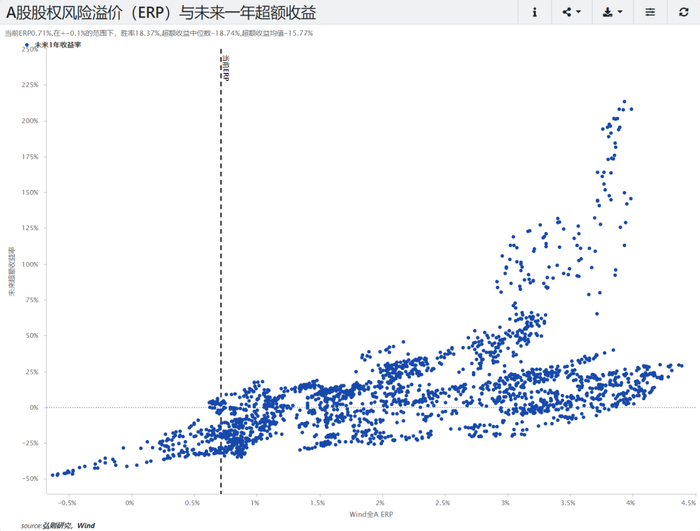This screenshot has width=700, height=531.
Task: Click the 1% x-axis tick label
Action: (x=255, y=503)
